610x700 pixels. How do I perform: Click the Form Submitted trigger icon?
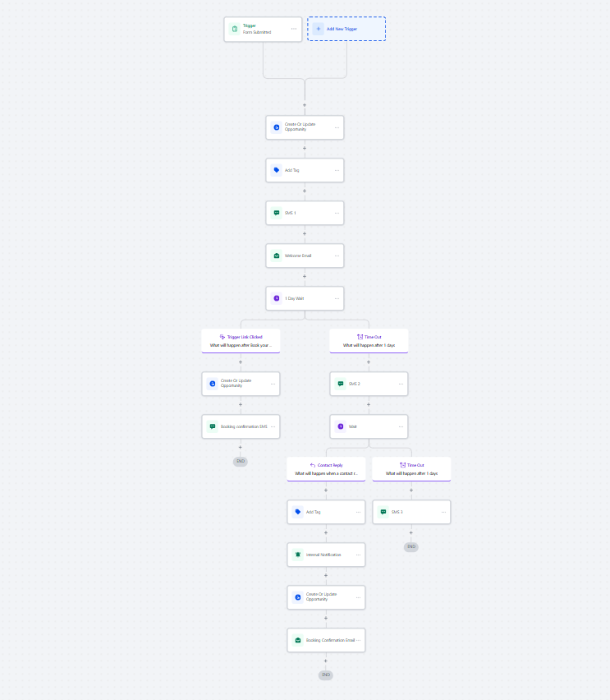[234, 30]
